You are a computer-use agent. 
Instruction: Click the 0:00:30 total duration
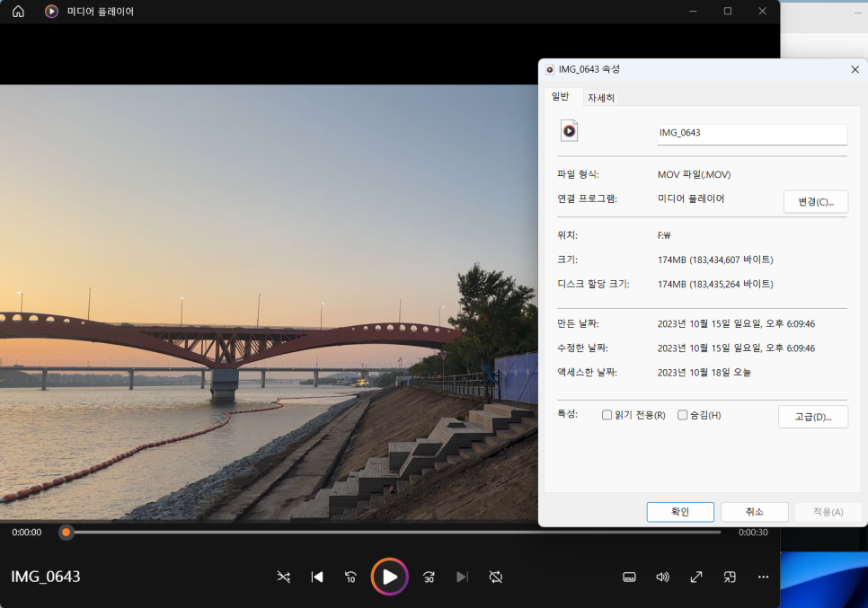[753, 533]
